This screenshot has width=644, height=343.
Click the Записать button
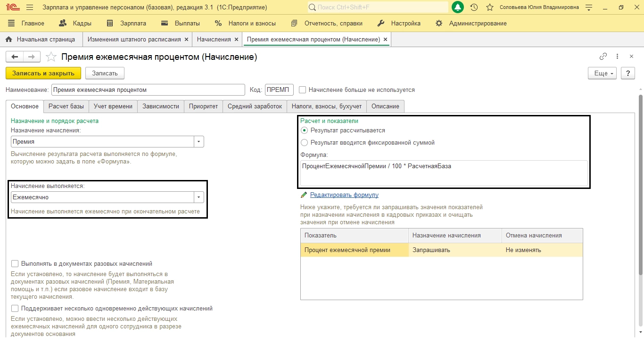pyautogui.click(x=105, y=73)
